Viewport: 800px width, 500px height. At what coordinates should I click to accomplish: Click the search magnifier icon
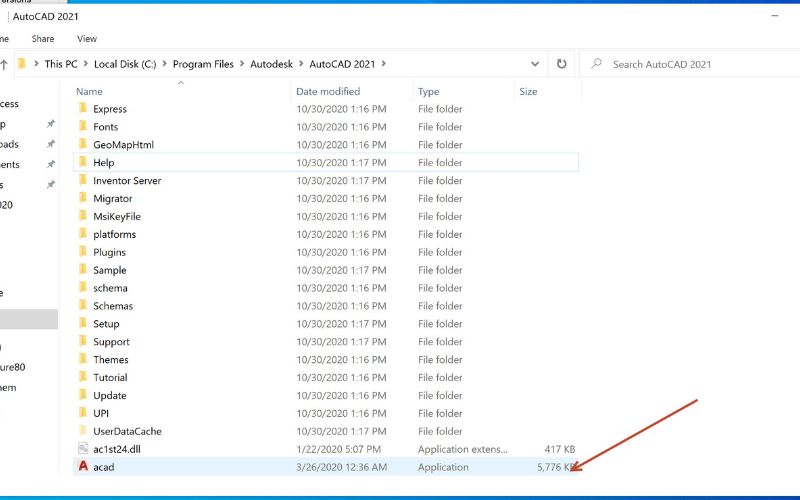click(x=596, y=64)
